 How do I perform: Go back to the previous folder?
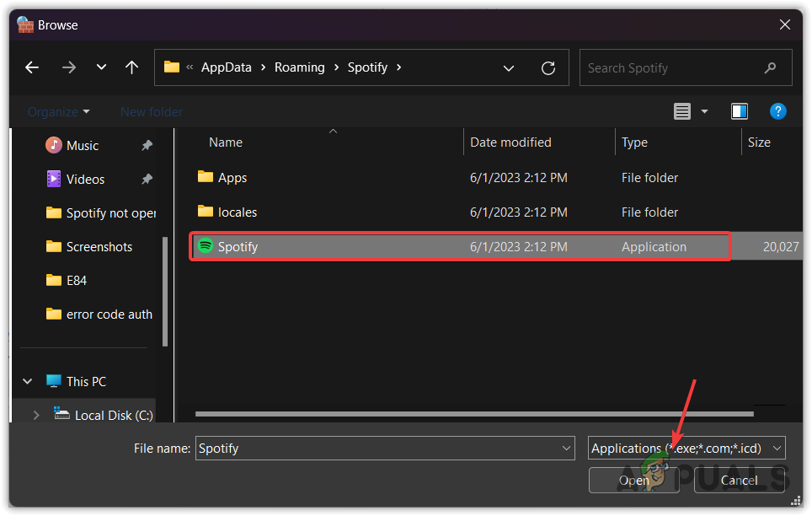tap(32, 67)
